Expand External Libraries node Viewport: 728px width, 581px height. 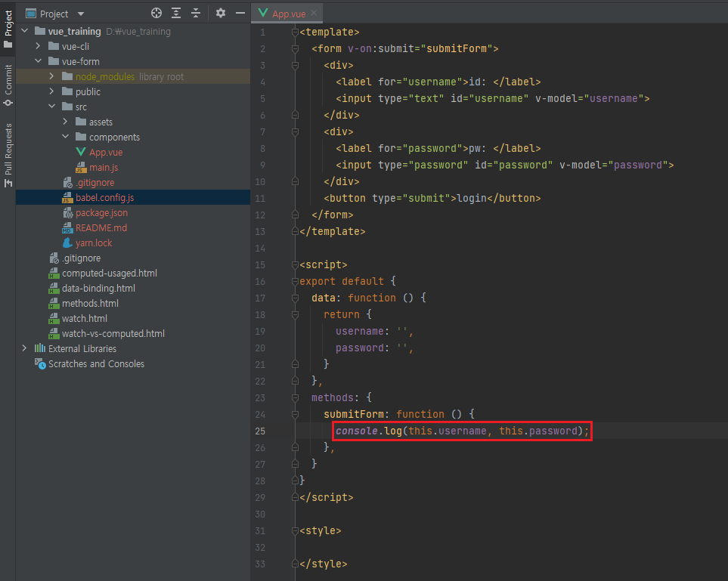pos(25,348)
